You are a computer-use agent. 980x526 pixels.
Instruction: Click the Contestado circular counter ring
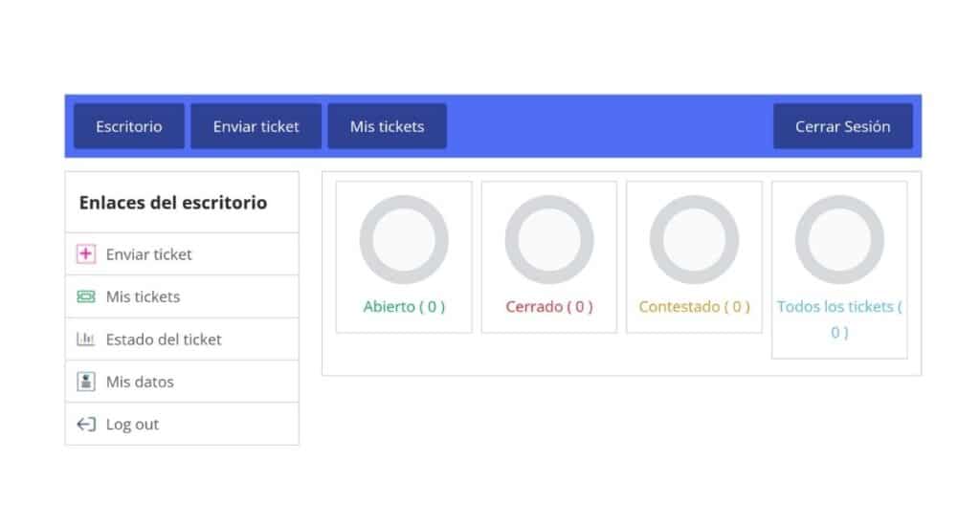pyautogui.click(x=694, y=240)
